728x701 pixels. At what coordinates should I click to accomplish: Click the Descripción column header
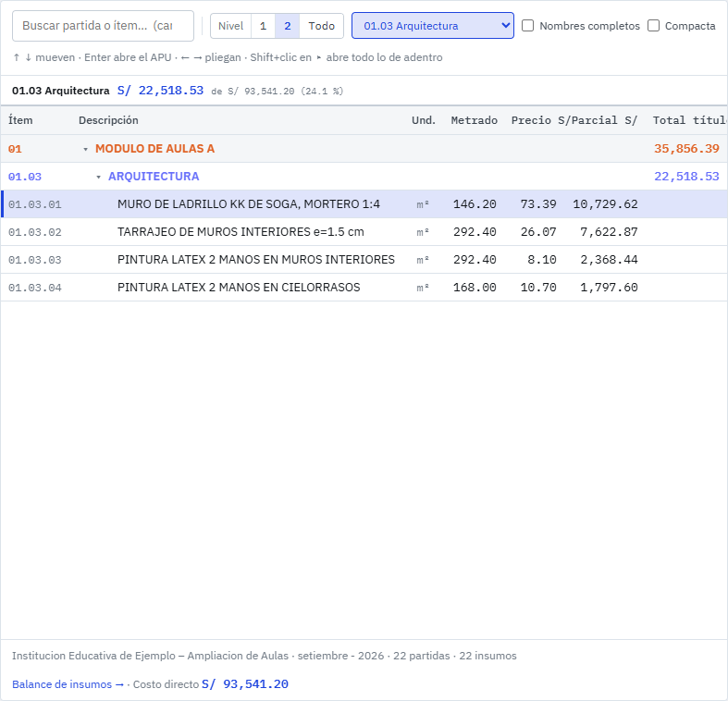[108, 121]
